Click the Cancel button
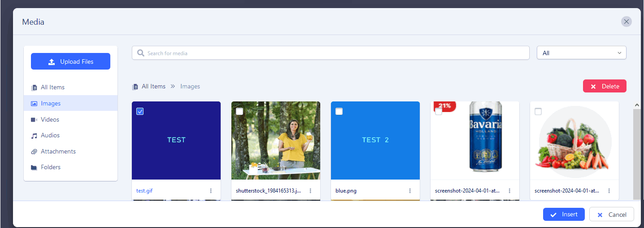 click(x=611, y=215)
